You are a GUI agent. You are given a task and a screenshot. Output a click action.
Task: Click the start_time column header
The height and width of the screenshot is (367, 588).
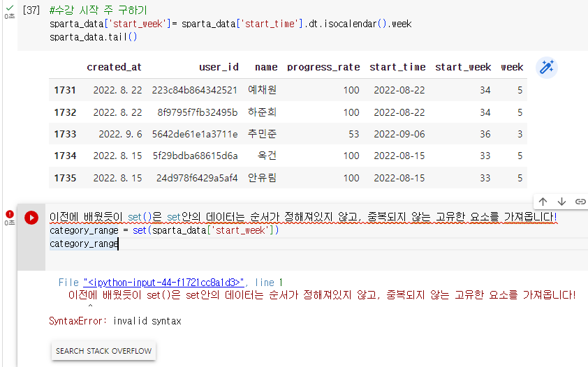coord(397,67)
